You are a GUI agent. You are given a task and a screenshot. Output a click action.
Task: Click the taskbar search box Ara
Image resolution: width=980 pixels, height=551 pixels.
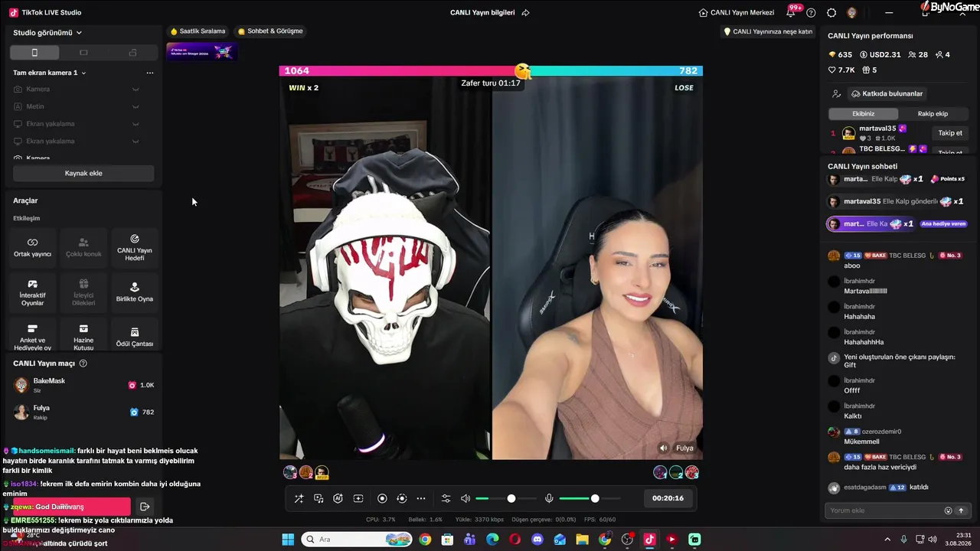[357, 540]
